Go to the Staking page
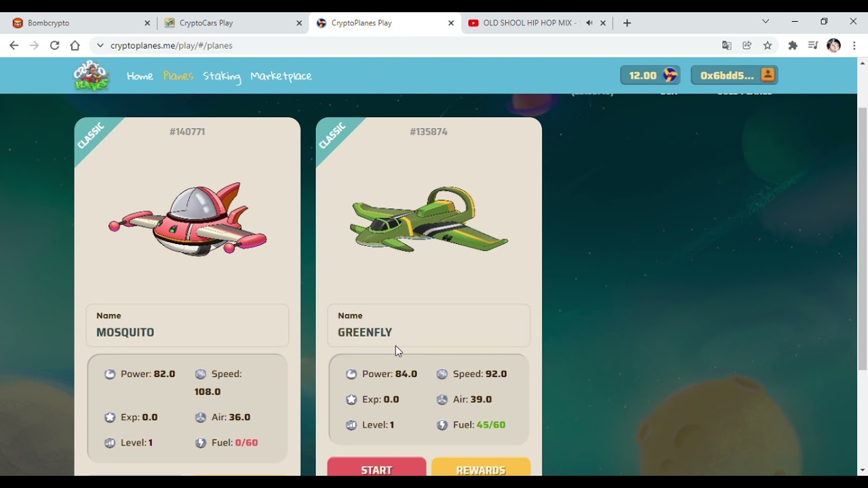This screenshot has width=868, height=488. click(222, 77)
